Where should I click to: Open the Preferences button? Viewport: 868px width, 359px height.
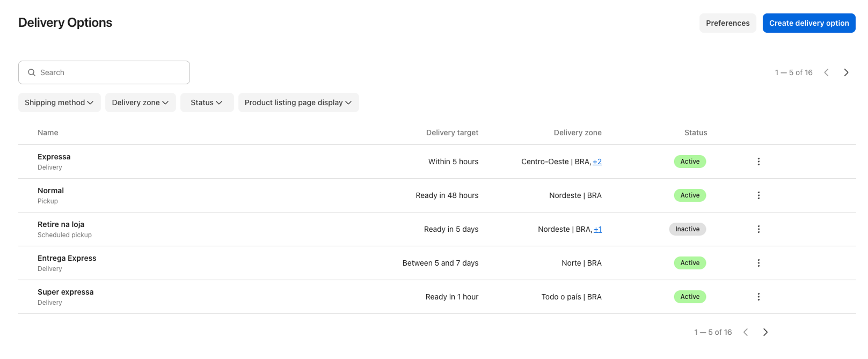[x=727, y=23]
